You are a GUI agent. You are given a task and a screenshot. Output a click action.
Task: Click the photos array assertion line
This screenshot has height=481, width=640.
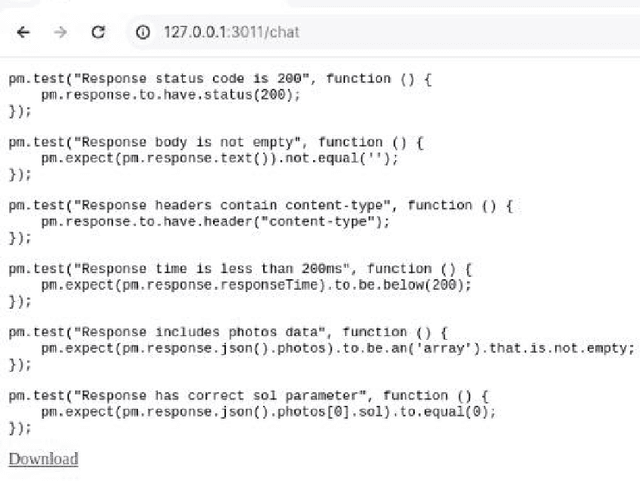coord(337,348)
